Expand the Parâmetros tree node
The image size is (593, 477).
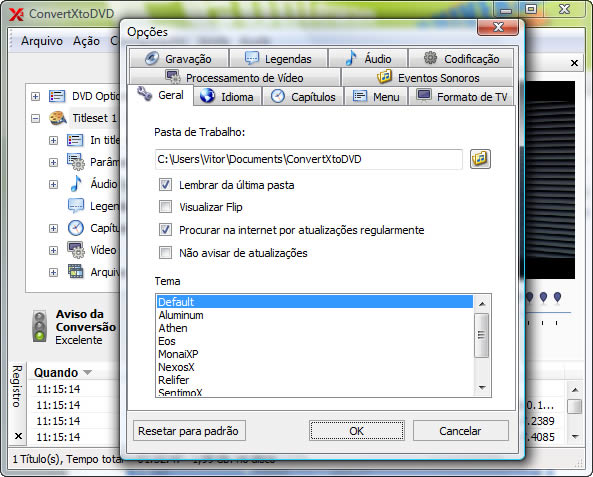[53, 162]
